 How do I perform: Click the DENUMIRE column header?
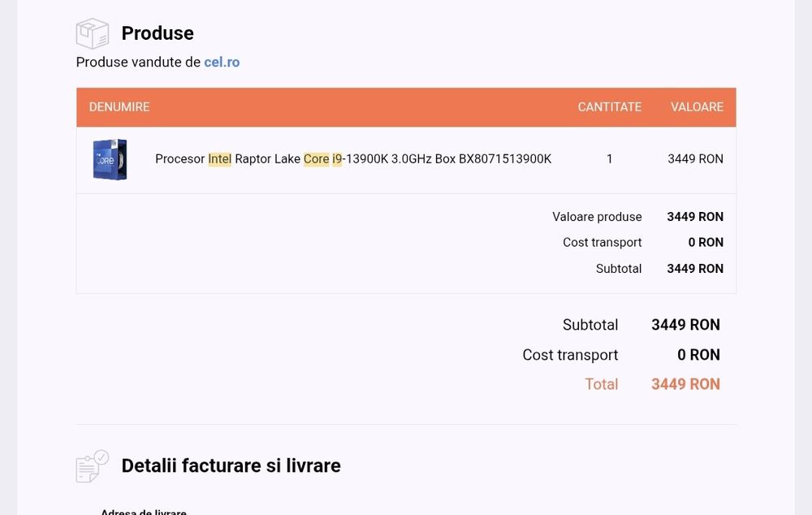[119, 107]
